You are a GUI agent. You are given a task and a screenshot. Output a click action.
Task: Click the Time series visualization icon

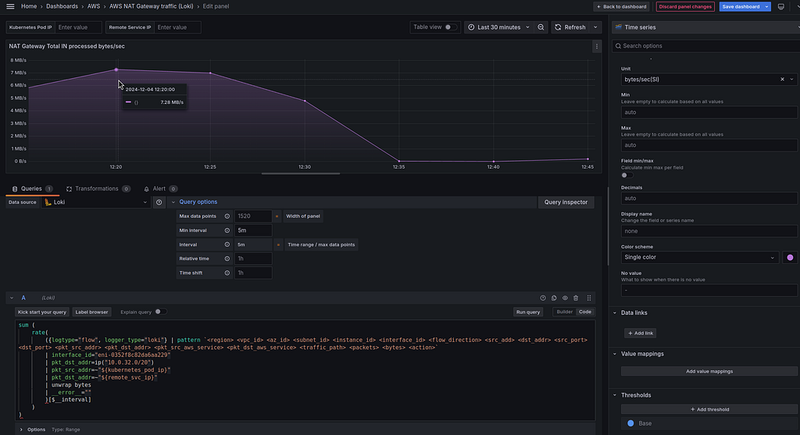618,27
